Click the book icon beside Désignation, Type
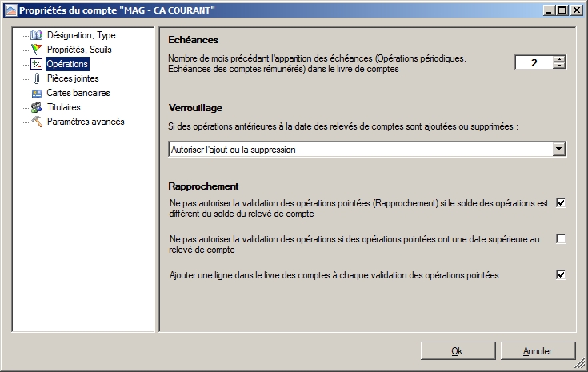Screen dimensions: 588x372 click(x=36, y=35)
